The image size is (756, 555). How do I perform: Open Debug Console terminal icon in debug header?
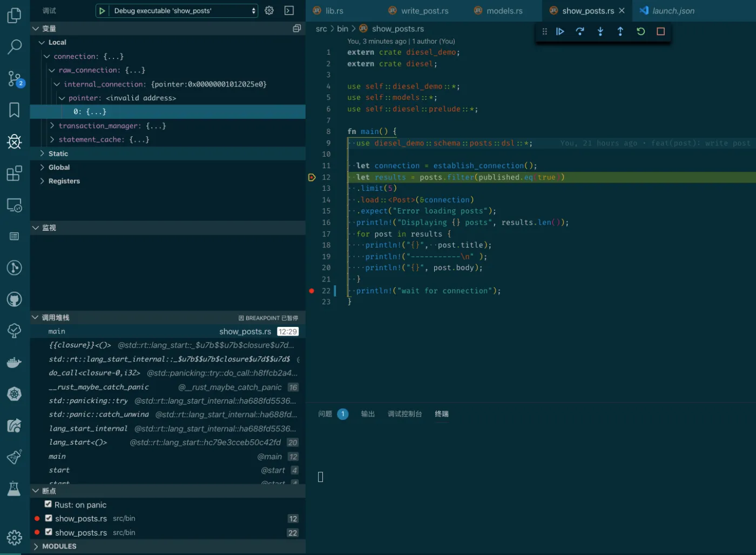[289, 10]
